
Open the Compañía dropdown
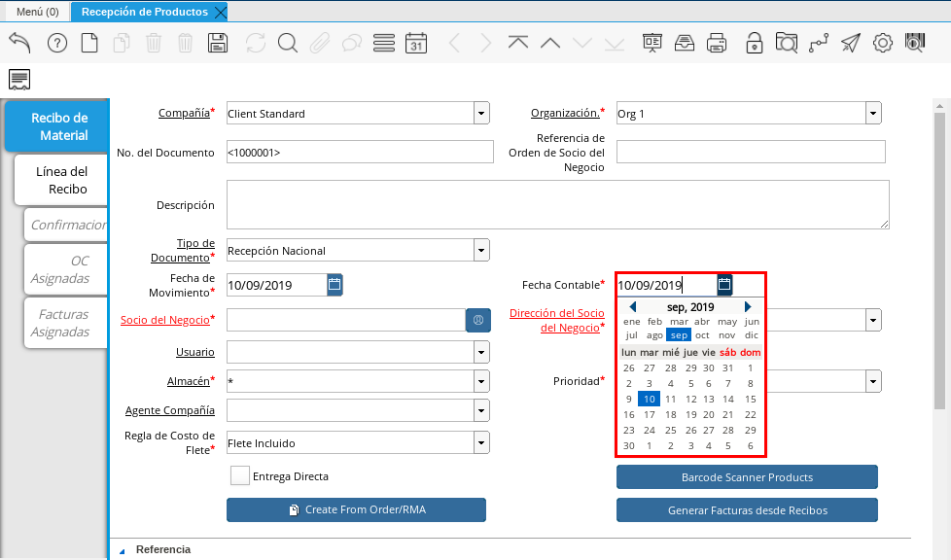481,113
